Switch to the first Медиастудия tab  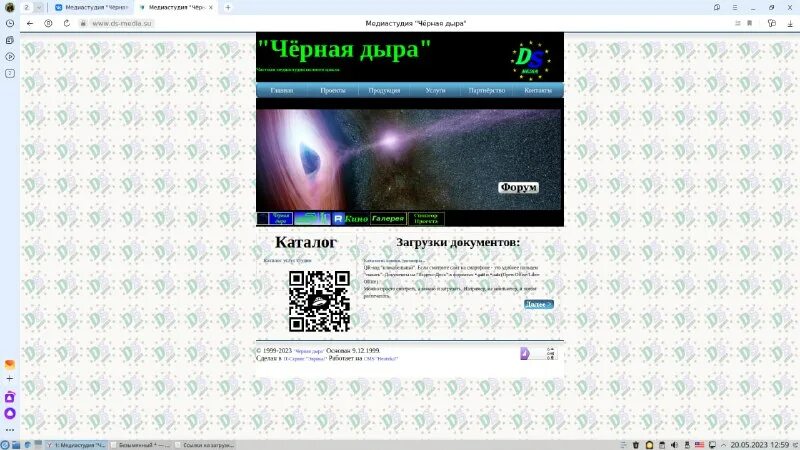pyautogui.click(x=91, y=8)
